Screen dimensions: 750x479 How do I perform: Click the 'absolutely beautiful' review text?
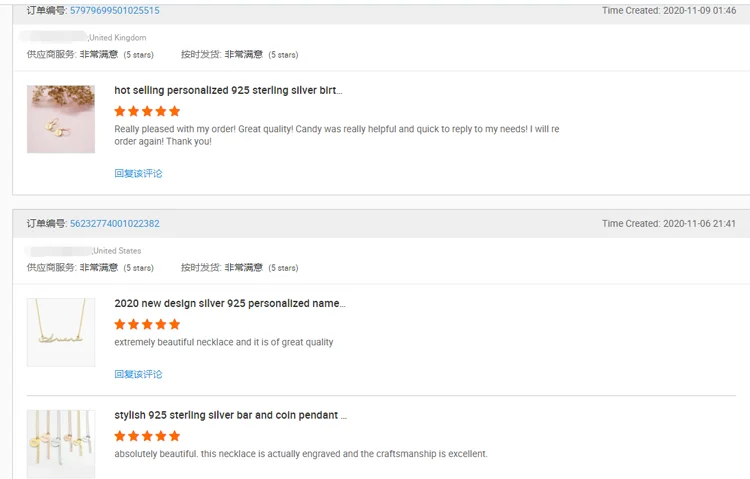tap(301, 454)
